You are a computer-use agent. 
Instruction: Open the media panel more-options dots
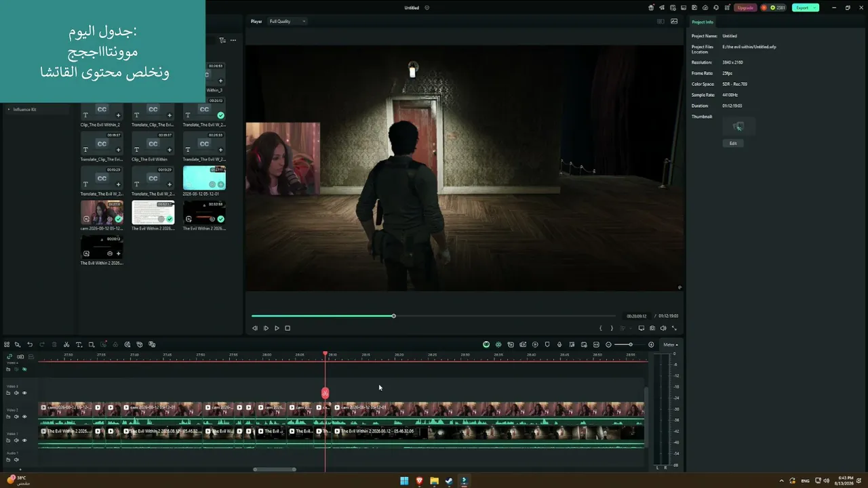[233, 40]
